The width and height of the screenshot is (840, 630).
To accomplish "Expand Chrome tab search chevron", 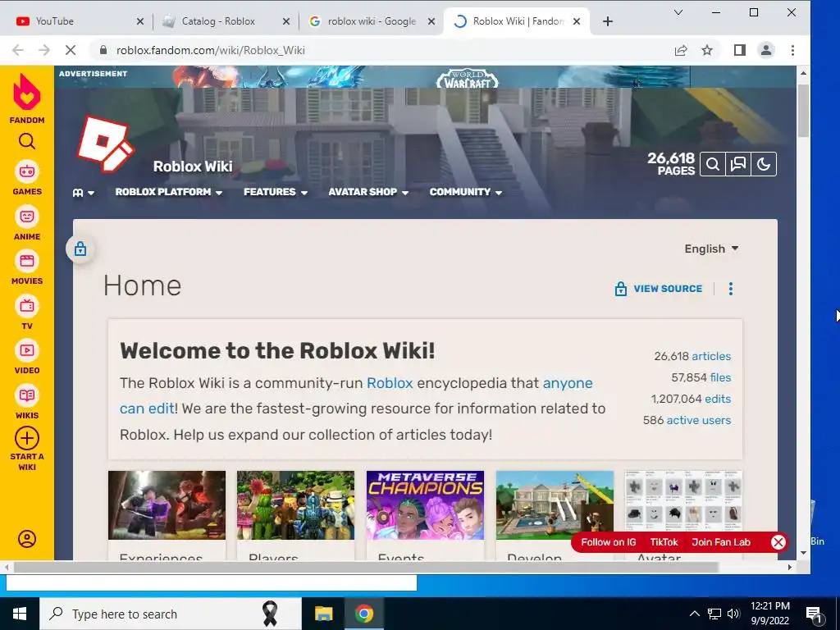I will [678, 12].
